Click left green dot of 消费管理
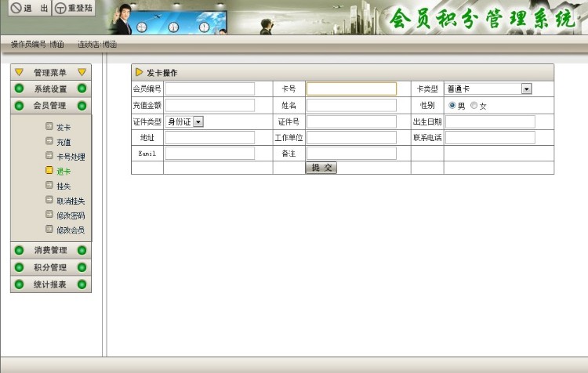Image resolution: width=588 pixels, height=373 pixels. pyautogui.click(x=19, y=251)
